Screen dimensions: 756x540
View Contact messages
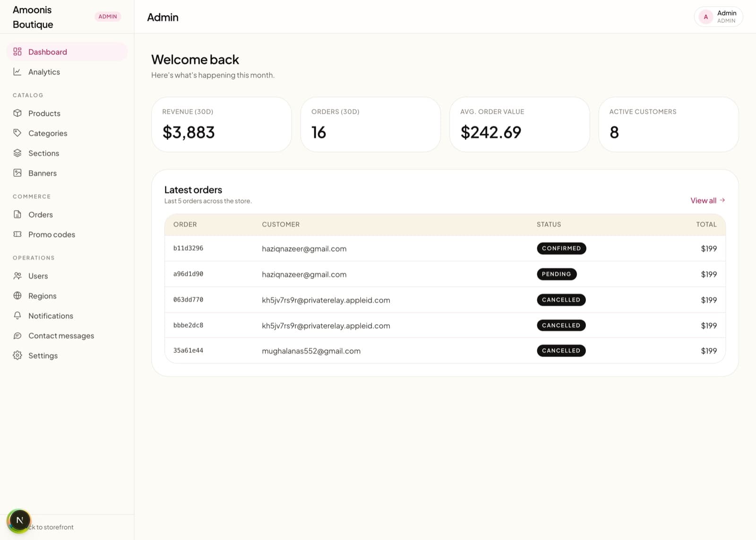pyautogui.click(x=67, y=336)
